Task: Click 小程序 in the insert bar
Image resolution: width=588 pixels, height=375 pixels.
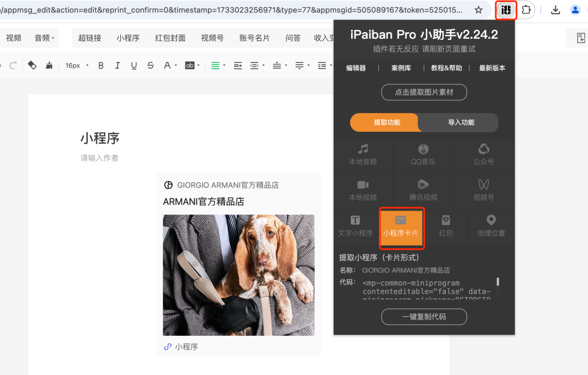Action: (x=128, y=38)
